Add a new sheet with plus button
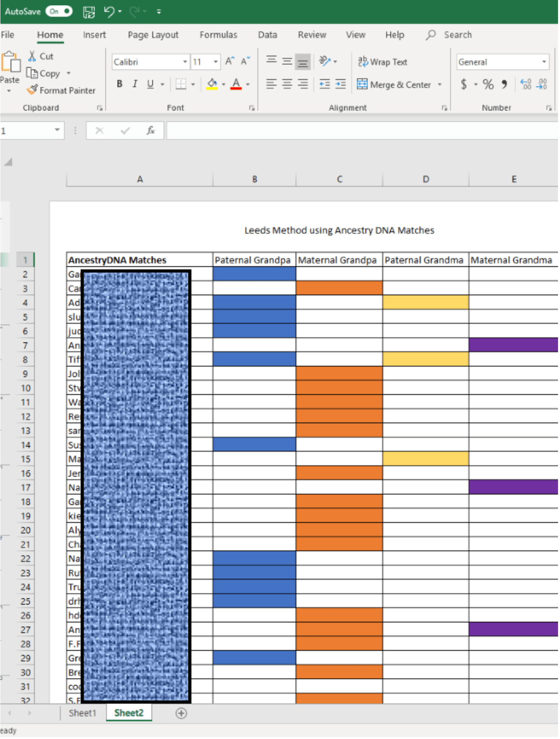 pyautogui.click(x=181, y=714)
